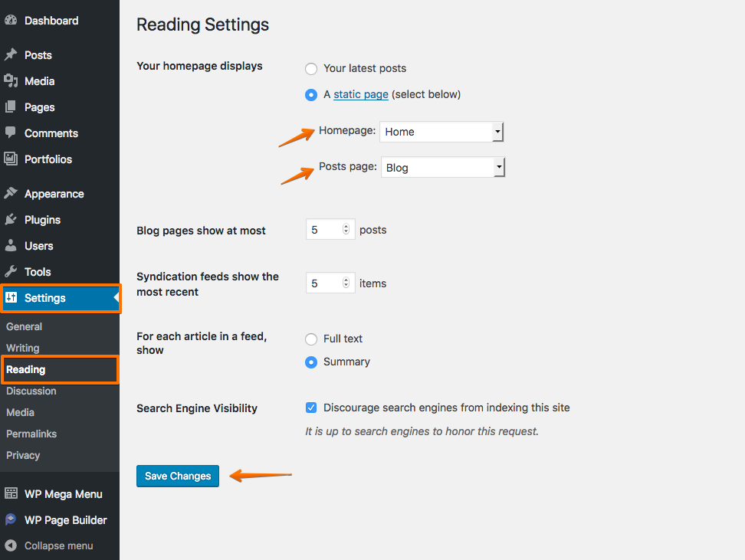Collapse the admin menu arrow icon
The height and width of the screenshot is (560, 745).
click(11, 545)
